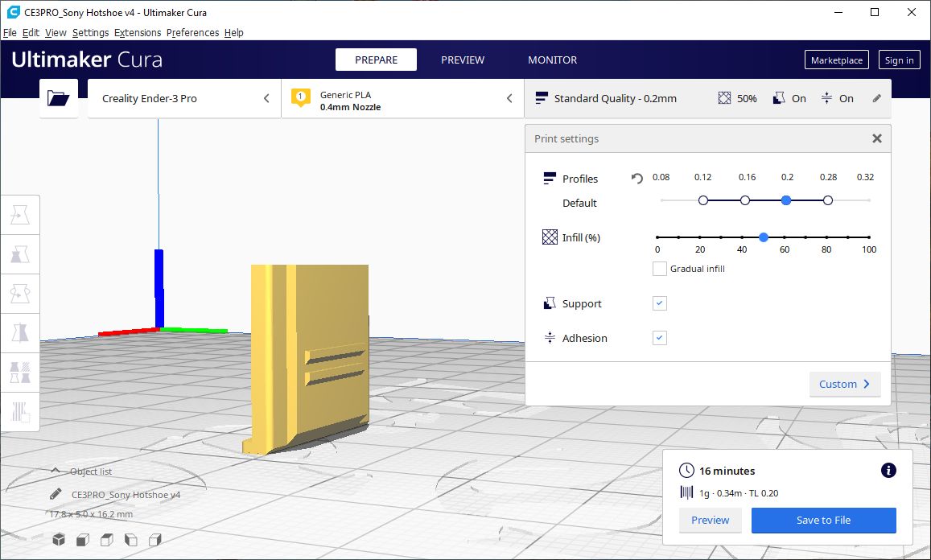The height and width of the screenshot is (560, 931).
Task: Click the front view cube icon
Action: click(x=83, y=539)
